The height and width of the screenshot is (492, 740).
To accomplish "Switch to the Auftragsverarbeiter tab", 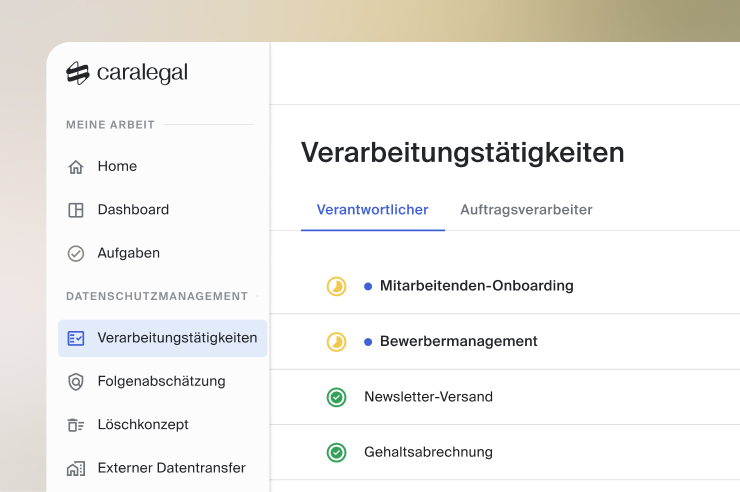I will tap(526, 210).
